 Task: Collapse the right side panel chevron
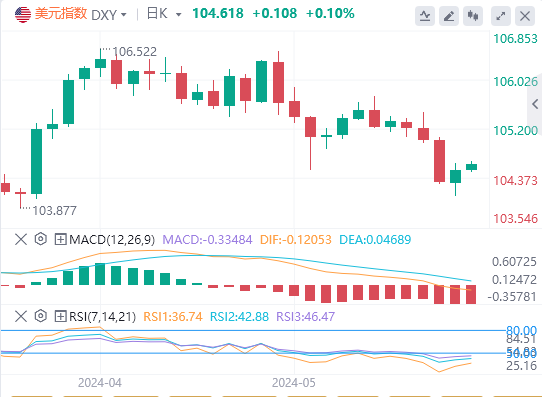[x=535, y=104]
